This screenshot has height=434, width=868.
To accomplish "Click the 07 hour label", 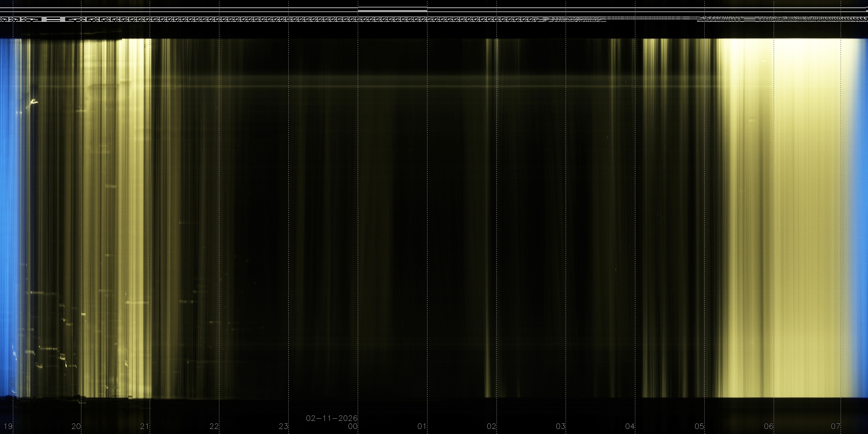I will [836, 426].
